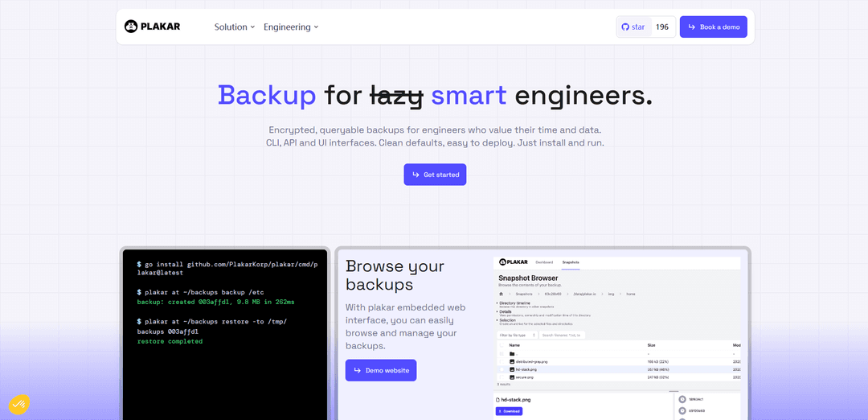Click the parent folder icon

(x=512, y=353)
